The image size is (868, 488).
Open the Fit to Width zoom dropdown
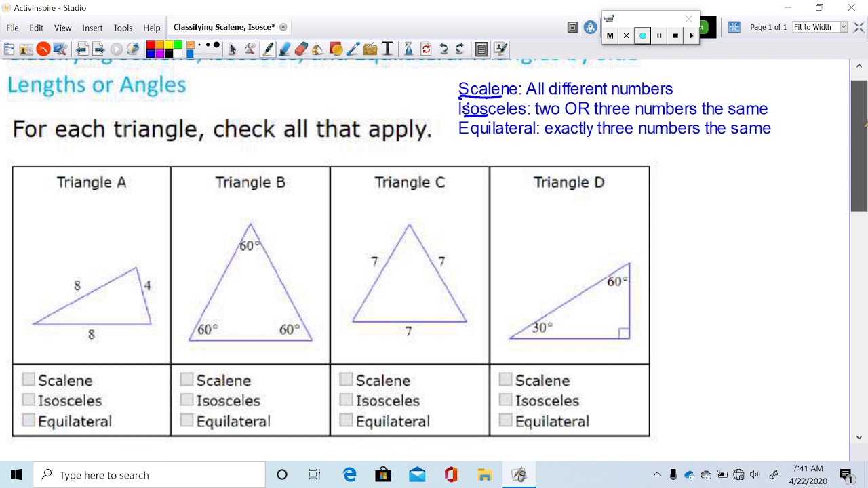pos(821,27)
